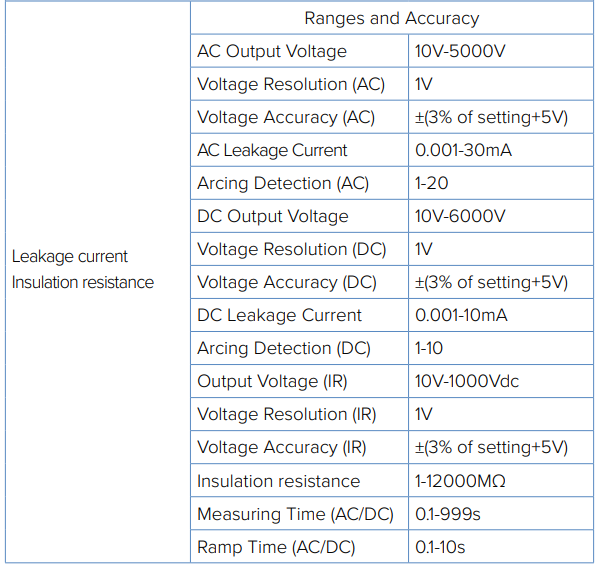Click the 'DC Leakage Current' label
Screen dimensions: 601x574
(x=279, y=315)
